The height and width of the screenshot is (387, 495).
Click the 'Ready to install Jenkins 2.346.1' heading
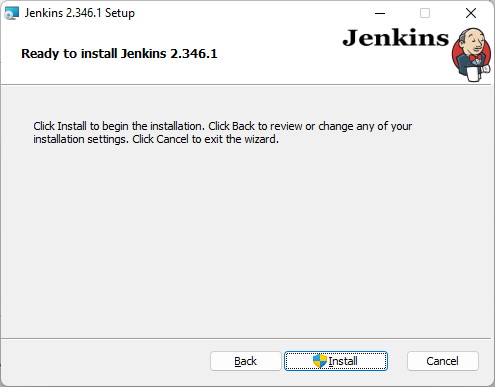(119, 54)
